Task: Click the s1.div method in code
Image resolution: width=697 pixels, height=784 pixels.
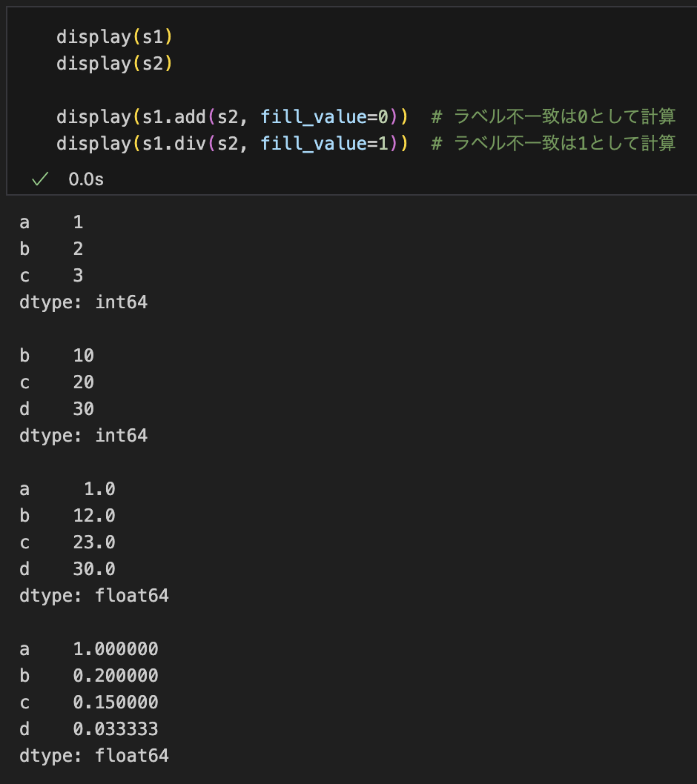Action: coord(174,144)
